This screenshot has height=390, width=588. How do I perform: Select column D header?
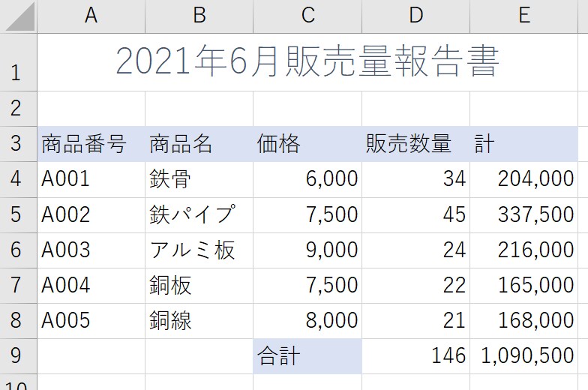click(x=415, y=16)
